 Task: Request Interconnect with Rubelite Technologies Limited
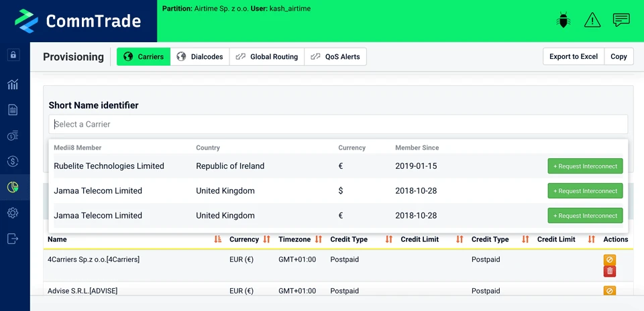coord(585,166)
